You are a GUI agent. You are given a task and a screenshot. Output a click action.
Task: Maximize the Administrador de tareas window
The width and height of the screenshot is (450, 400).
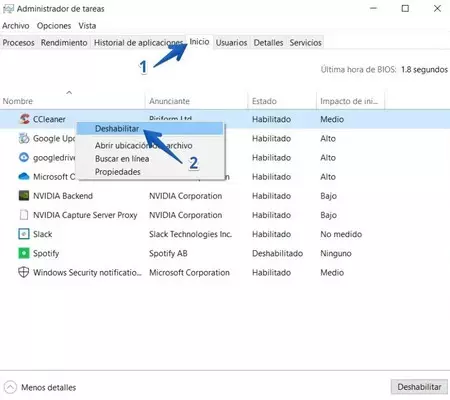(405, 8)
